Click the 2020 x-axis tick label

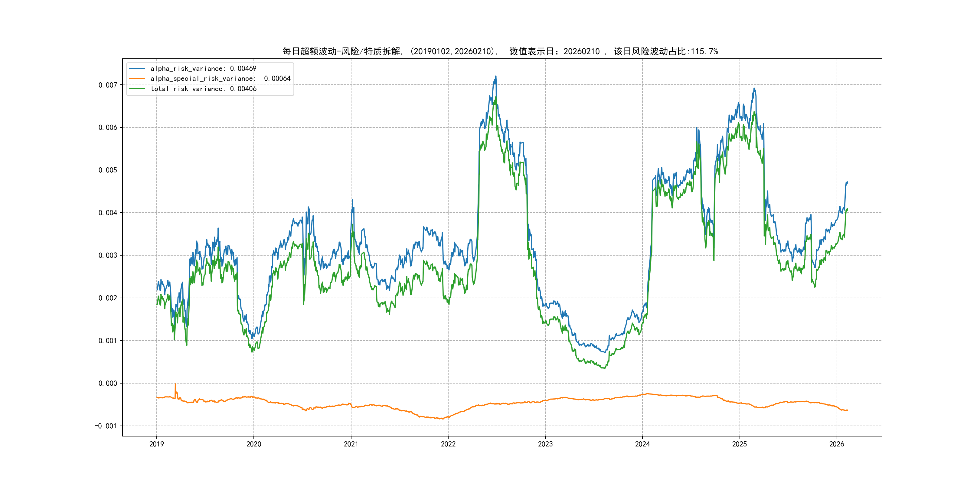[x=254, y=444]
